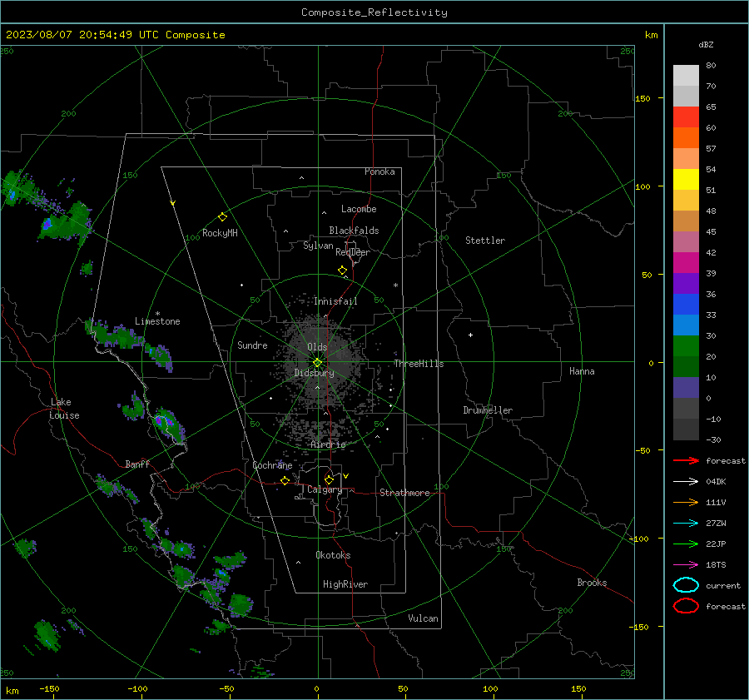Click the Lake Louise label
This screenshot has height=700, width=749.
(x=64, y=409)
